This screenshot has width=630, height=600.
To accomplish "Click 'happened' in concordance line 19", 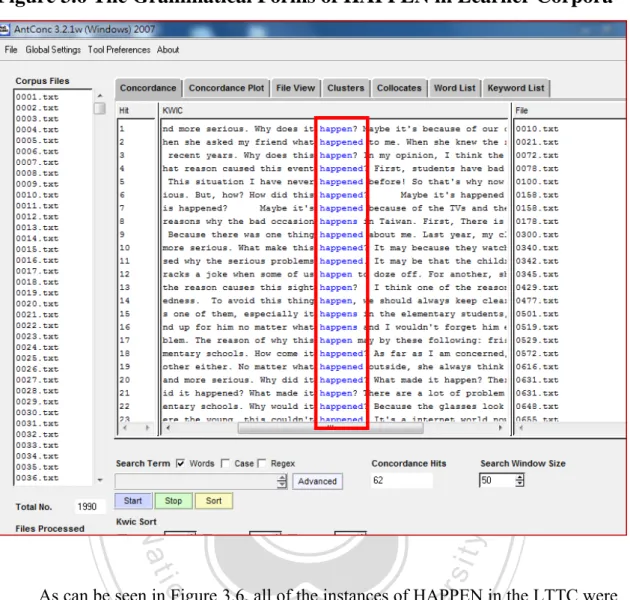I will point(341,367).
